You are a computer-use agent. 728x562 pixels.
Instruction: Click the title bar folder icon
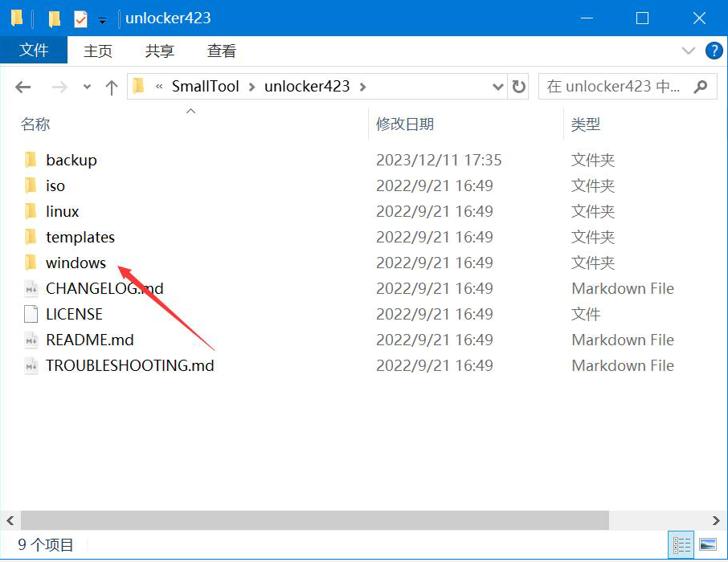[17, 18]
